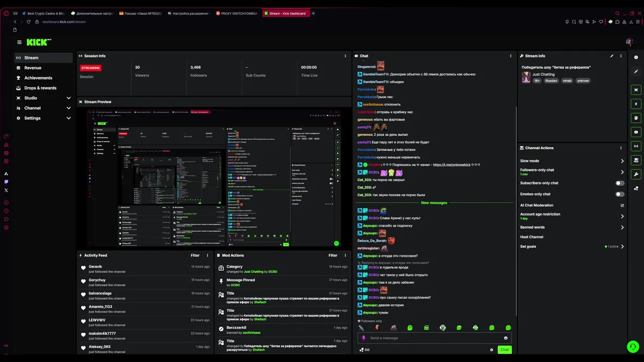The height and width of the screenshot is (362, 644).
Task: Click Host Channel action
Action: click(x=532, y=237)
